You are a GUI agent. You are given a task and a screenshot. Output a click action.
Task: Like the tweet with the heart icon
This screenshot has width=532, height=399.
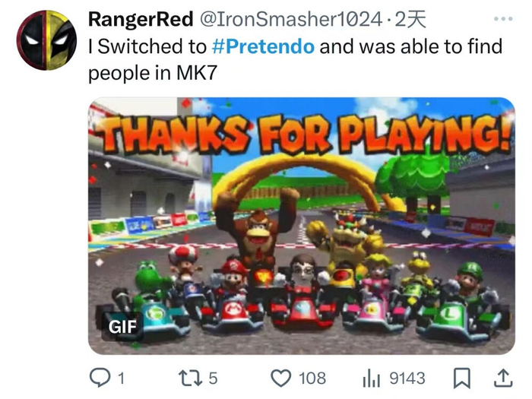click(281, 378)
